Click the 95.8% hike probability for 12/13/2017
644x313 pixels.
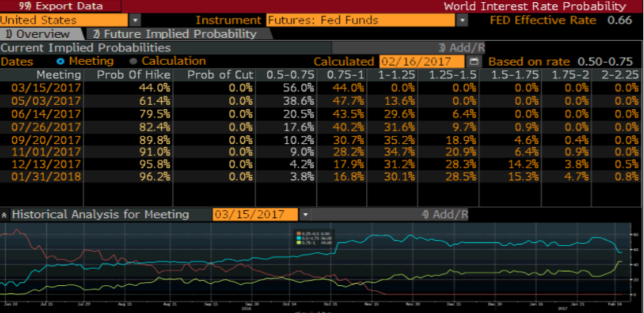[155, 164]
